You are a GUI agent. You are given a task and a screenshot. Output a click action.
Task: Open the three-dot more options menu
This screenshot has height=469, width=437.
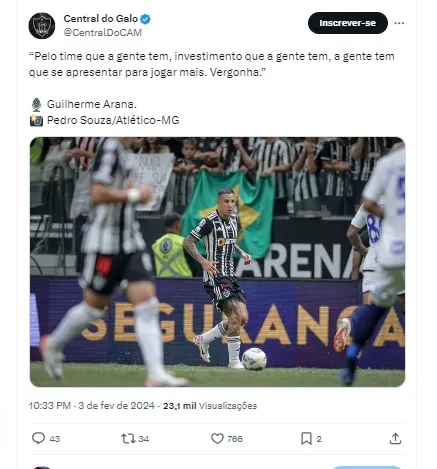coord(399,23)
